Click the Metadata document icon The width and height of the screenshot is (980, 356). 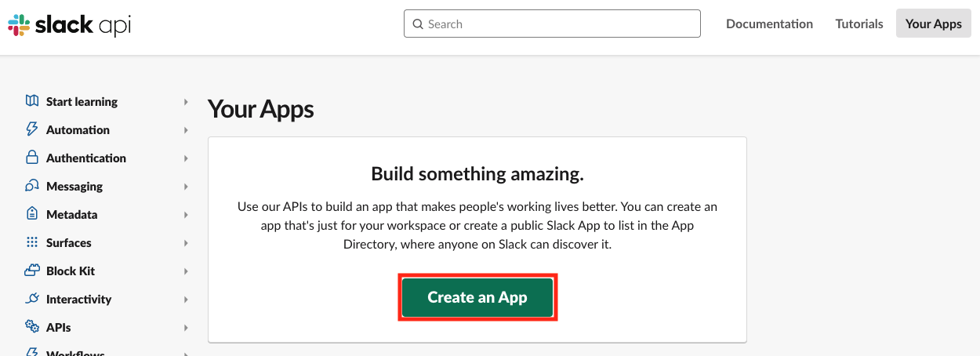pyautogui.click(x=32, y=214)
